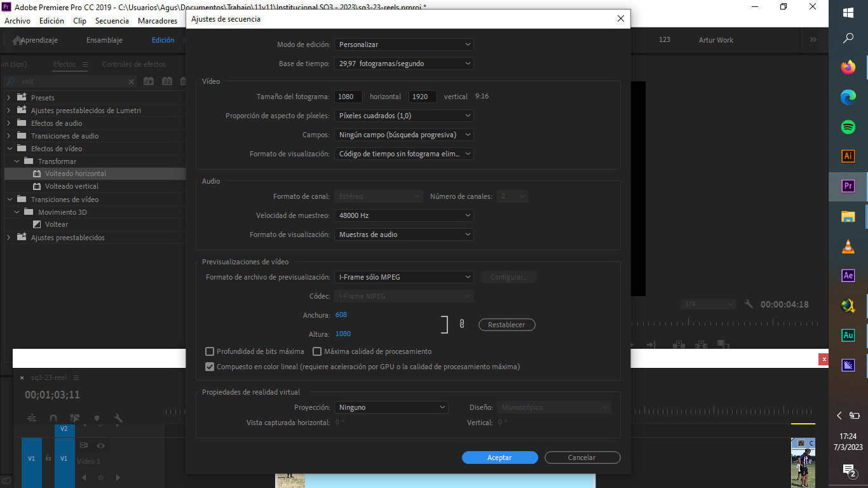Click the linked selection icon in the timeline
Viewport: 868px width, 488px height.
74,418
